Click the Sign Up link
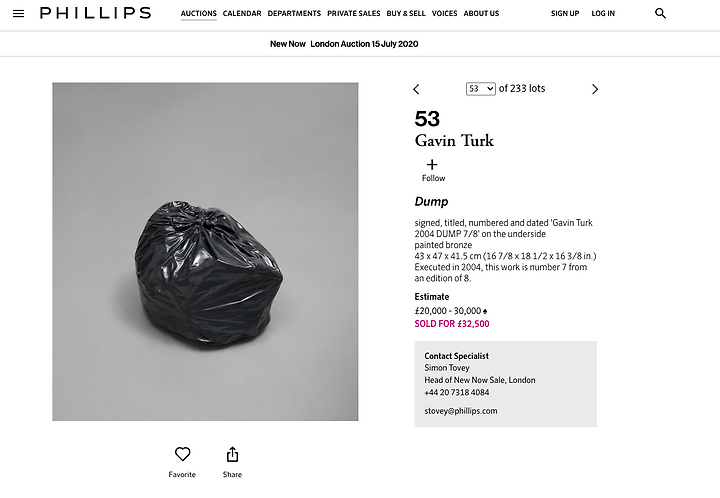This screenshot has width=720, height=498. pos(565,14)
